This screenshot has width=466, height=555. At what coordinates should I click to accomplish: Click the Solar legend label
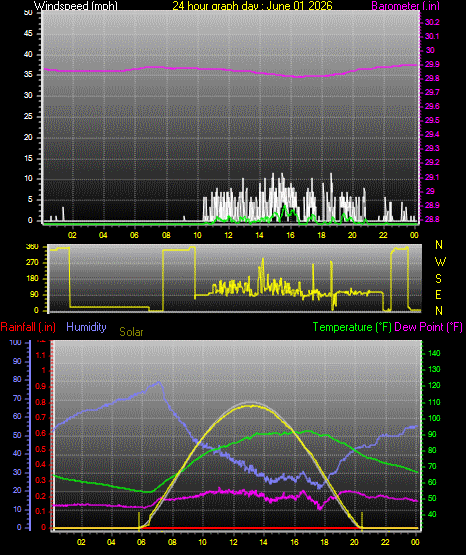click(x=131, y=332)
